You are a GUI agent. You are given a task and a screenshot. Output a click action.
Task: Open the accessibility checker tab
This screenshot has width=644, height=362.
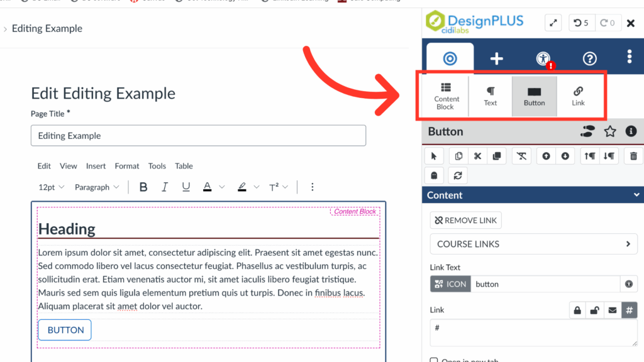pyautogui.click(x=542, y=58)
